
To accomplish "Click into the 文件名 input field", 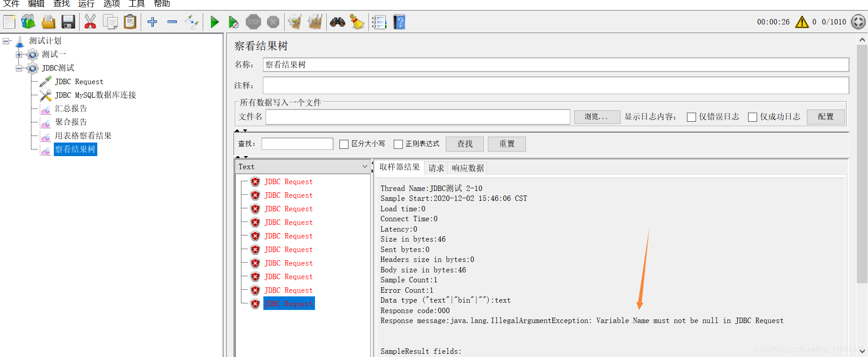I will (x=418, y=117).
